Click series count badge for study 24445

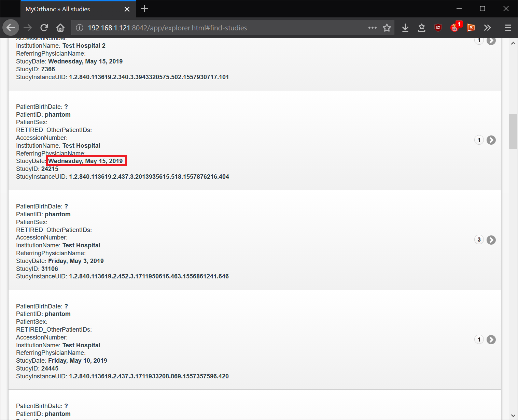tap(479, 339)
